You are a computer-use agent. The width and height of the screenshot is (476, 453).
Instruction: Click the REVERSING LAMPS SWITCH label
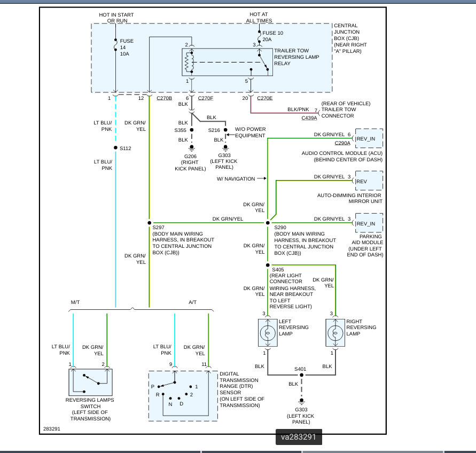pyautogui.click(x=90, y=409)
